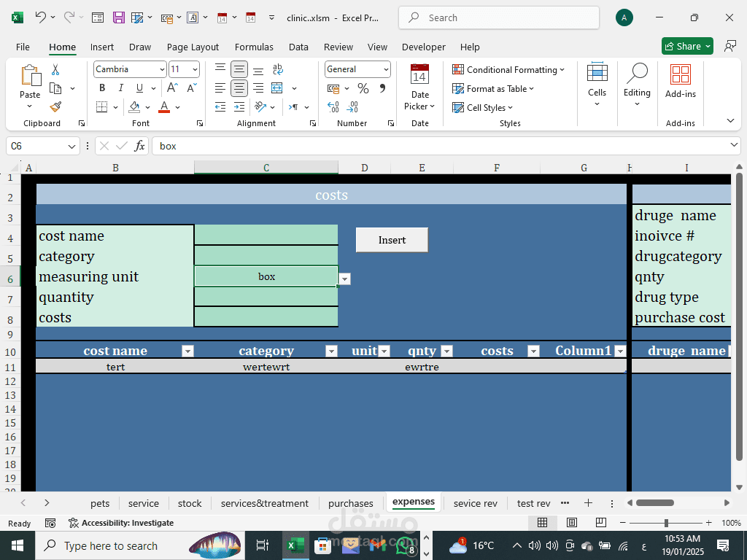This screenshot has height=560, width=747.
Task: Switch to Page Layout view in status bar
Action: click(572, 522)
